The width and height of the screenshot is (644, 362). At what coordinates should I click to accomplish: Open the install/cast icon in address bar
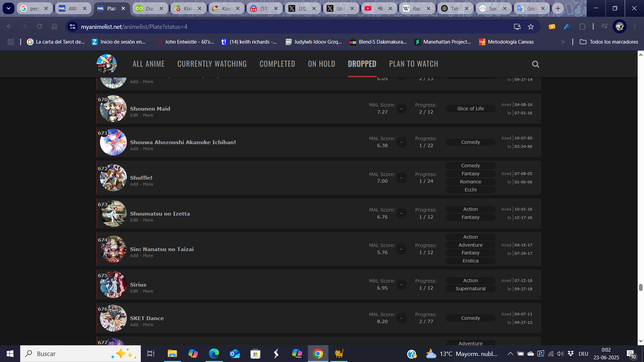[517, 27]
